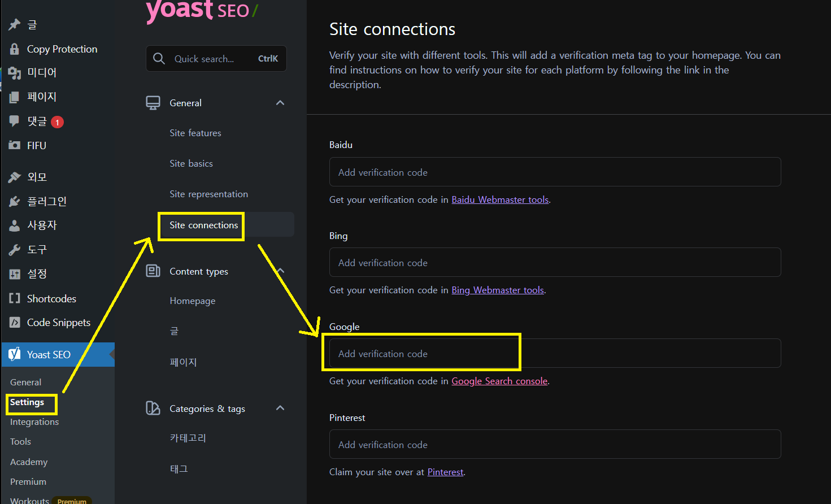Collapse the General section chevron
Image resolution: width=831 pixels, height=504 pixels.
coord(280,103)
